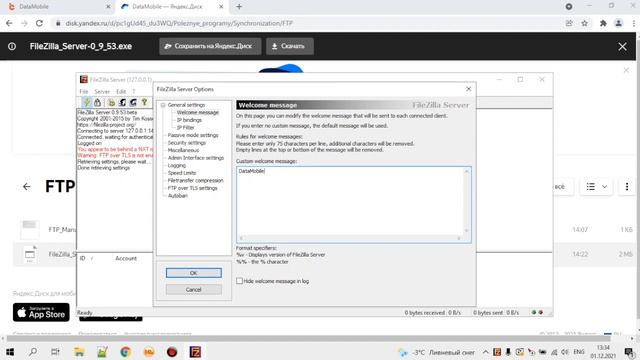640x360 pixels.
Task: Open Autoban settings page
Action: pyautogui.click(x=178, y=196)
